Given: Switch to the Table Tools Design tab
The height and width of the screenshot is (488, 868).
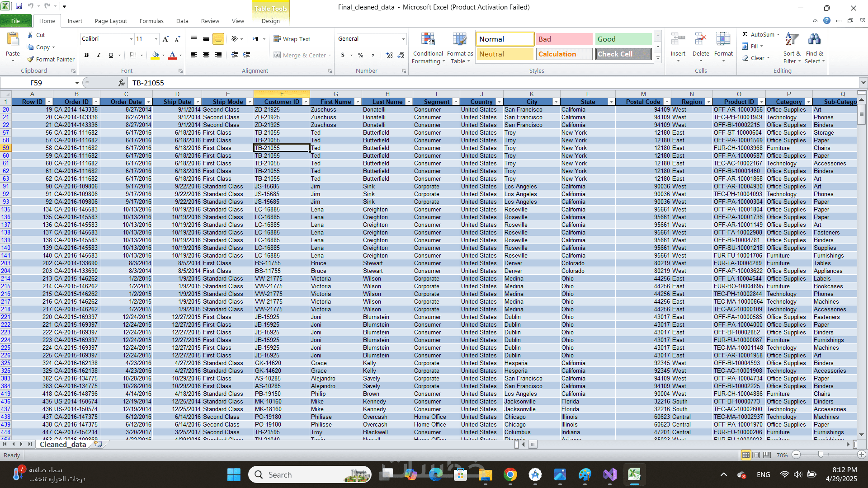Looking at the screenshot, I should (270, 21).
